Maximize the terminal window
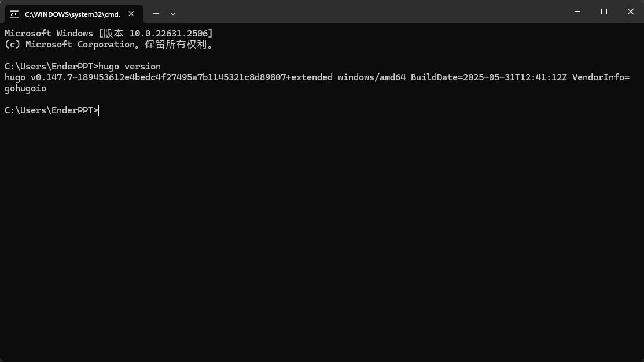644x362 pixels. click(x=604, y=12)
